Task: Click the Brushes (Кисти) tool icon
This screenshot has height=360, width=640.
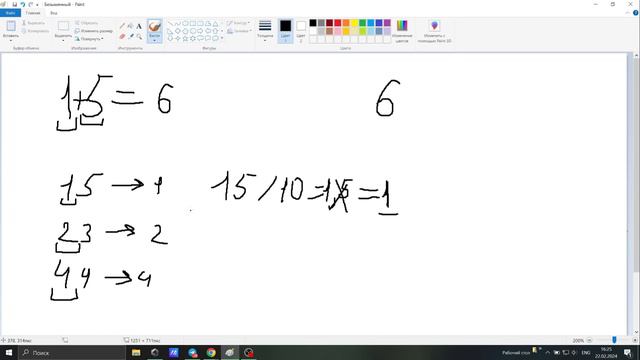Action: pos(154,27)
